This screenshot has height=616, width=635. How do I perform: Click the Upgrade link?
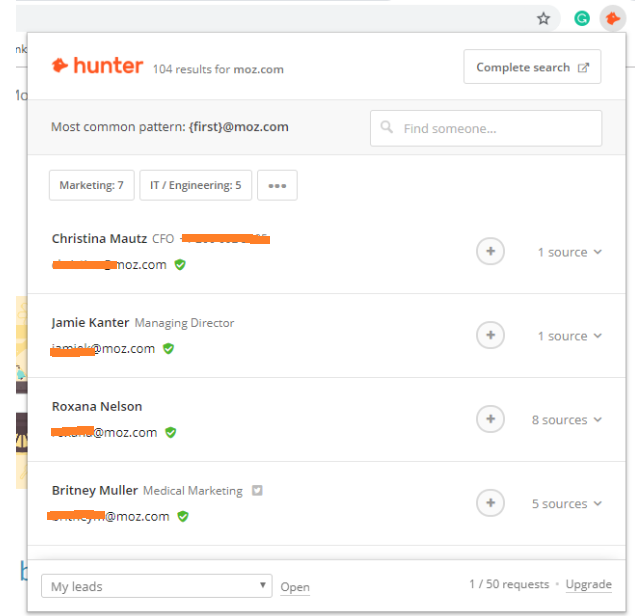coord(588,585)
